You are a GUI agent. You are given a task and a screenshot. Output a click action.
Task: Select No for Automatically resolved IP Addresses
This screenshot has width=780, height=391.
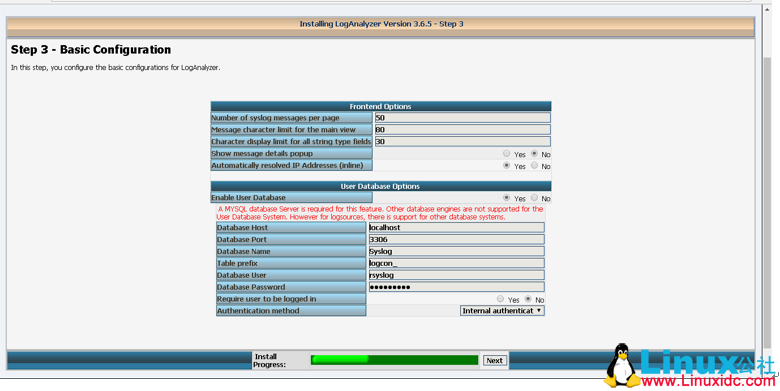click(x=534, y=166)
